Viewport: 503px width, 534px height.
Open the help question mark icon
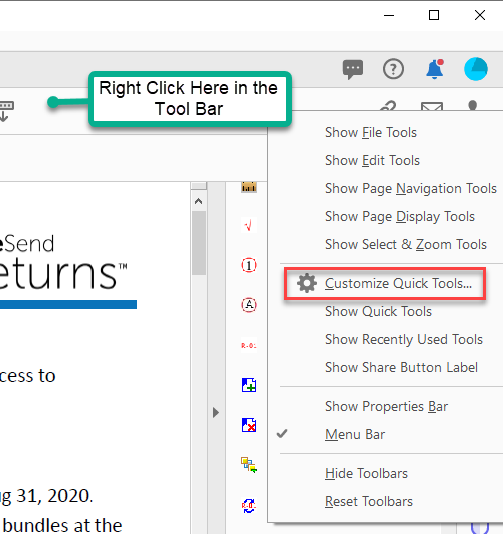coord(393,69)
